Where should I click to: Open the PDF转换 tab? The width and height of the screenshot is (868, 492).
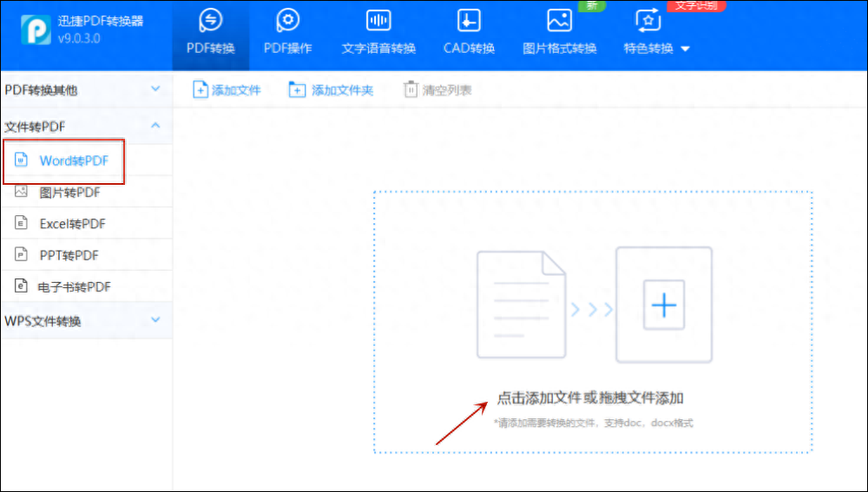[210, 35]
